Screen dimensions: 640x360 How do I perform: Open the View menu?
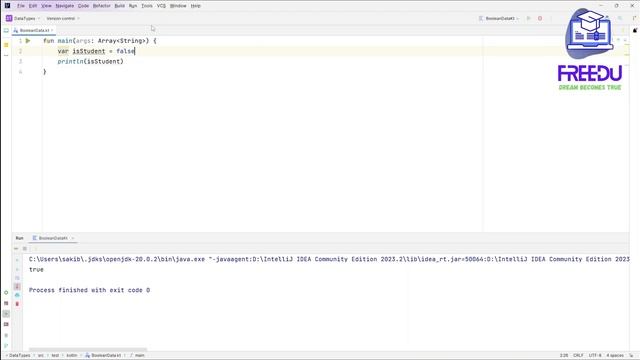click(x=47, y=6)
